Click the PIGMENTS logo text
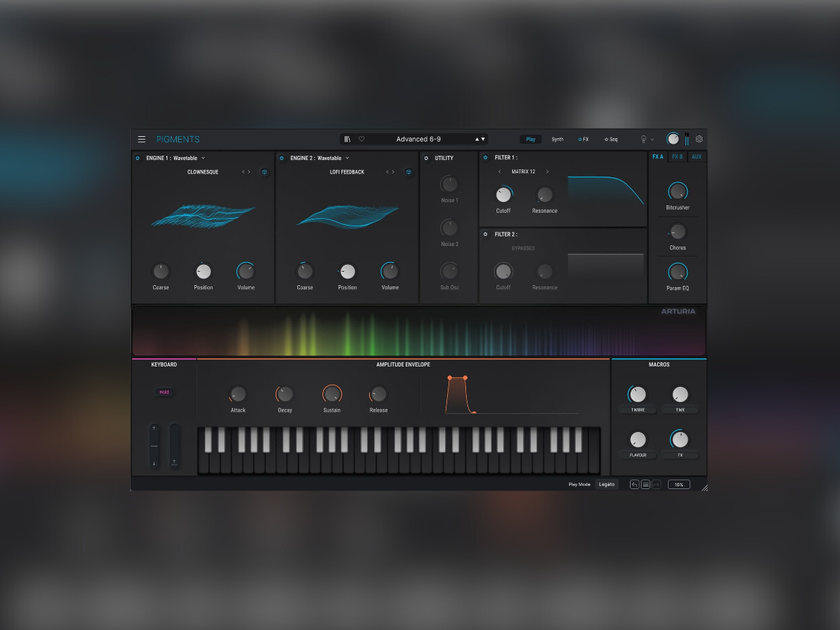Viewport: 840px width, 630px height. (x=178, y=140)
